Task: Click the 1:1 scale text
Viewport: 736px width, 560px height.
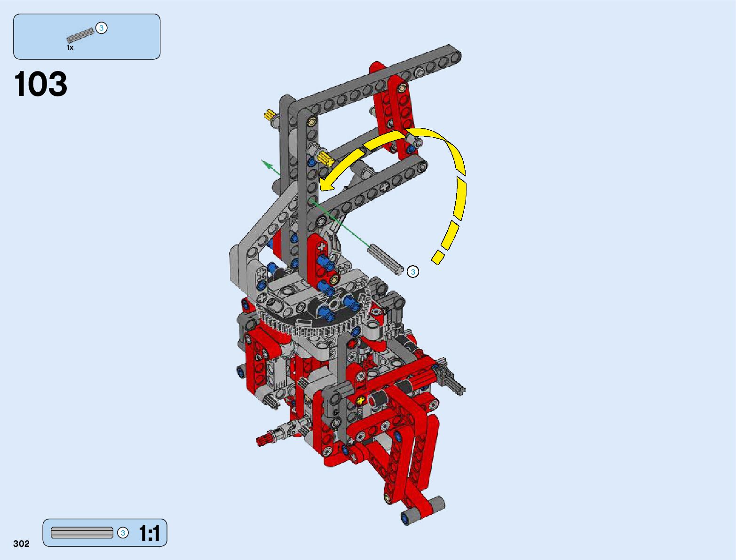Action: 150,533
